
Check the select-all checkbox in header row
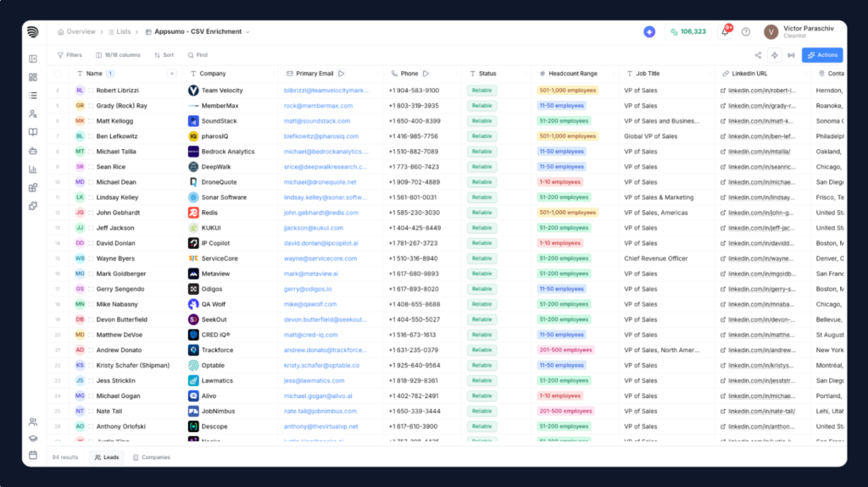tap(58, 74)
